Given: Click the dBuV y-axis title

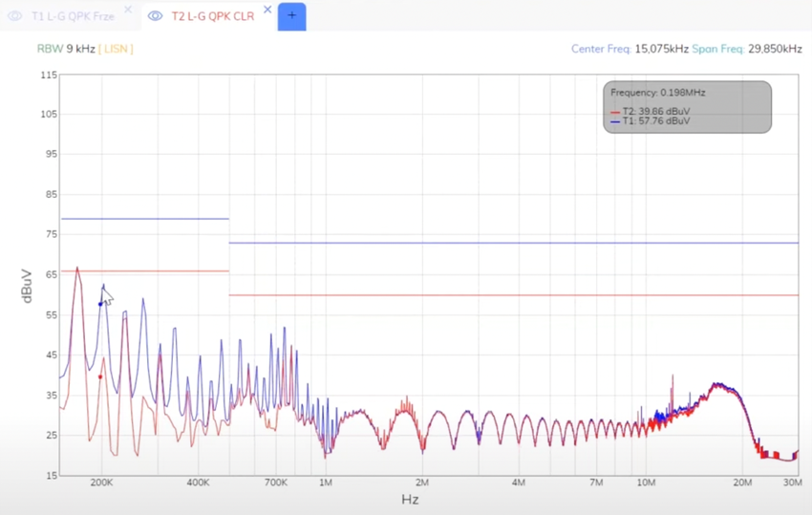Looking at the screenshot, I should [x=27, y=286].
